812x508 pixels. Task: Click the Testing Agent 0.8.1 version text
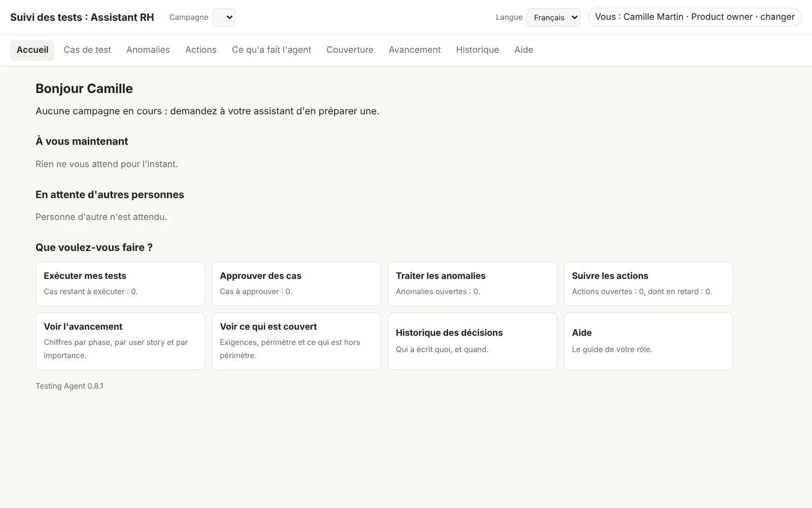[70, 386]
